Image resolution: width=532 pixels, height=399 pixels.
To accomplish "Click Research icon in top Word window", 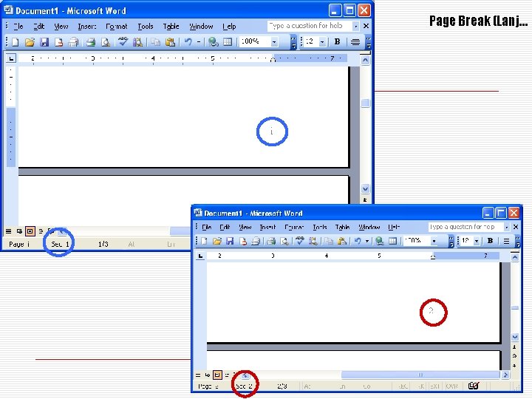I will tap(137, 42).
